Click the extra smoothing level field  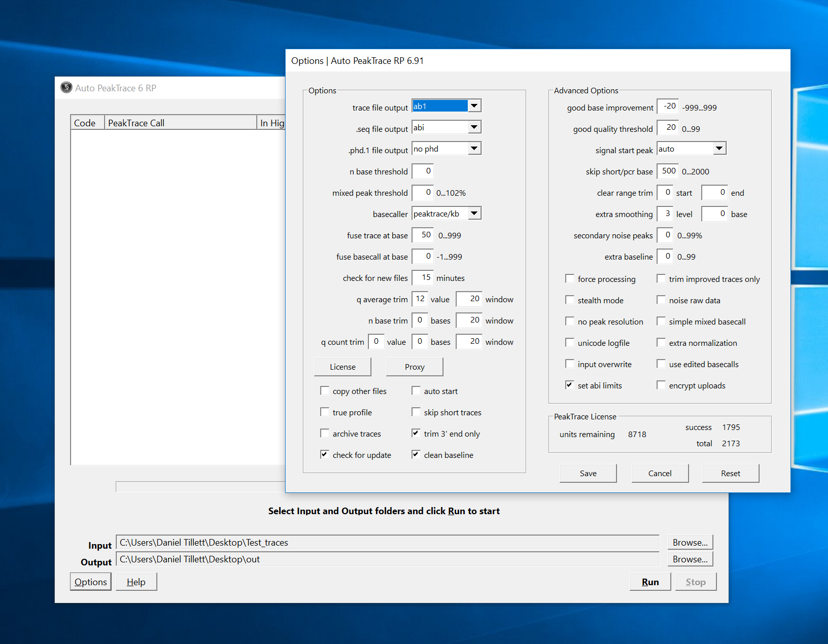tap(665, 213)
